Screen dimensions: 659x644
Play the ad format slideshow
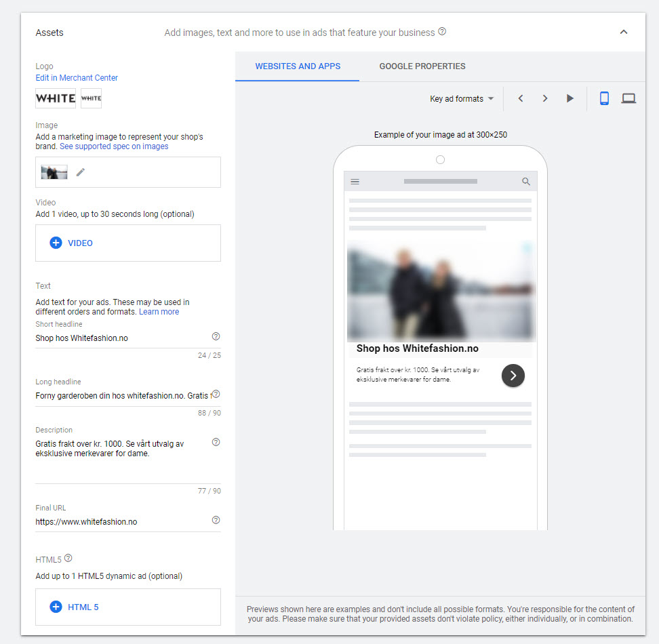tap(570, 99)
